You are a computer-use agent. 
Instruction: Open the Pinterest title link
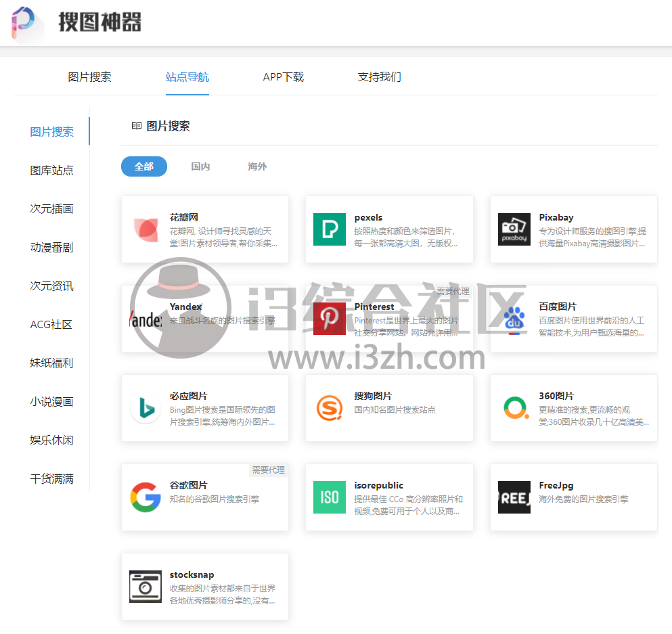[x=374, y=307]
